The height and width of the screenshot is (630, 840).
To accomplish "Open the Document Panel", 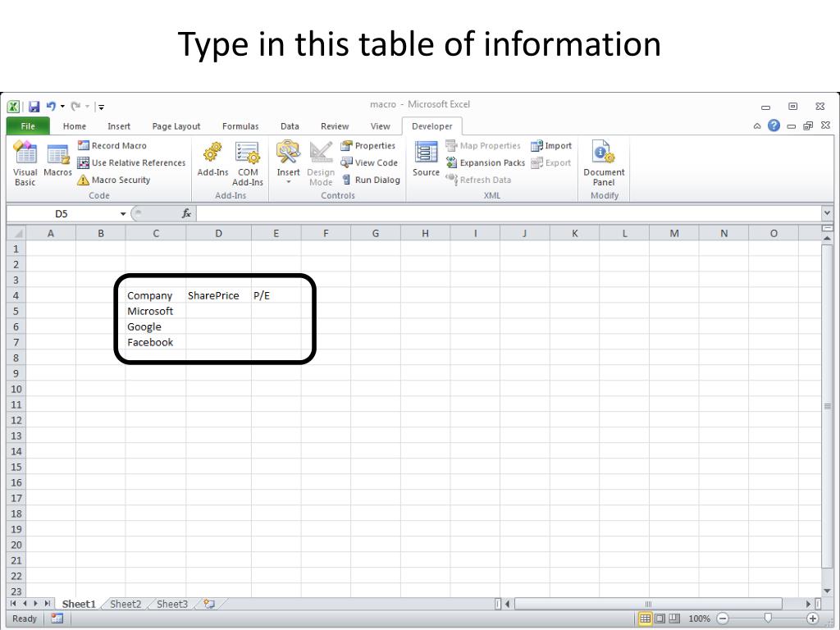I will [604, 163].
